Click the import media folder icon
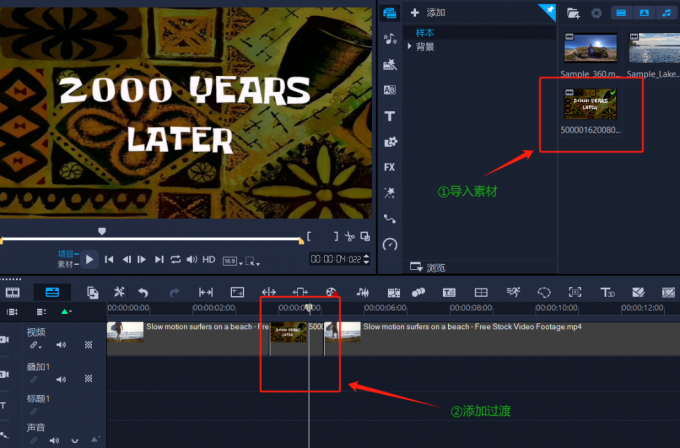Viewport: 680px width, 448px height. pos(573,13)
